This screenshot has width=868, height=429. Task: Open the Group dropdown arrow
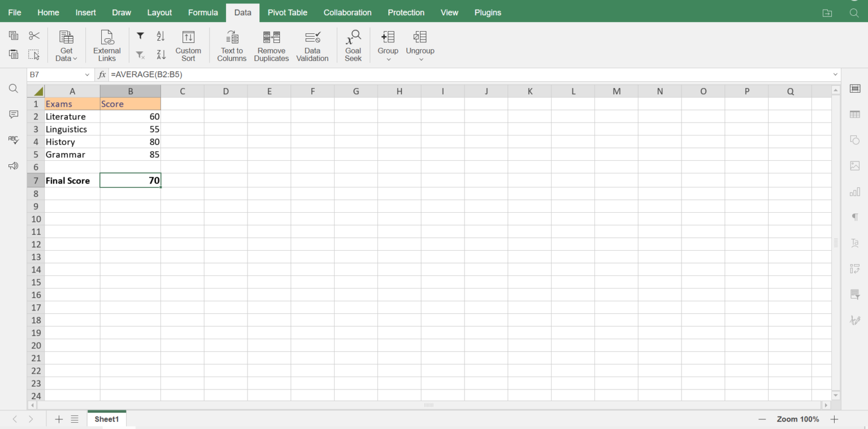[388, 59]
